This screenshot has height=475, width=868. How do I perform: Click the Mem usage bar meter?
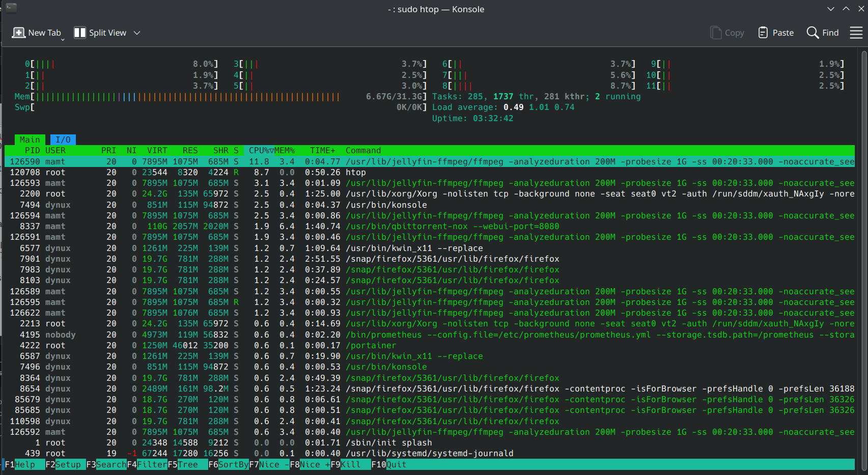[188, 97]
